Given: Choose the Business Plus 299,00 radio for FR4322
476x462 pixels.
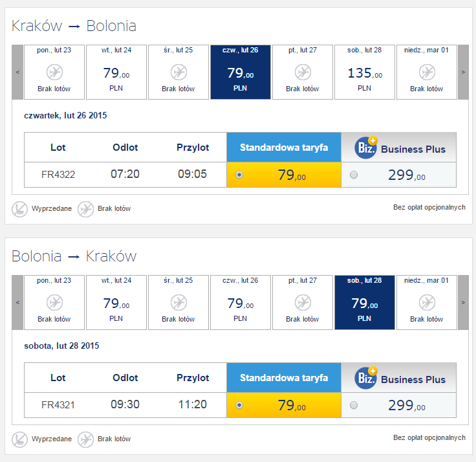Looking at the screenshot, I should point(353,175).
